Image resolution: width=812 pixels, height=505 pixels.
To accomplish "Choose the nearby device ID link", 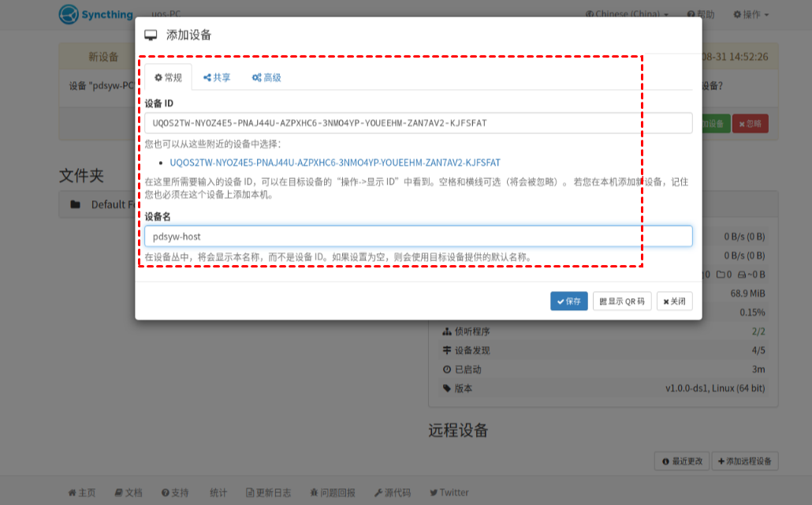I will click(x=335, y=163).
